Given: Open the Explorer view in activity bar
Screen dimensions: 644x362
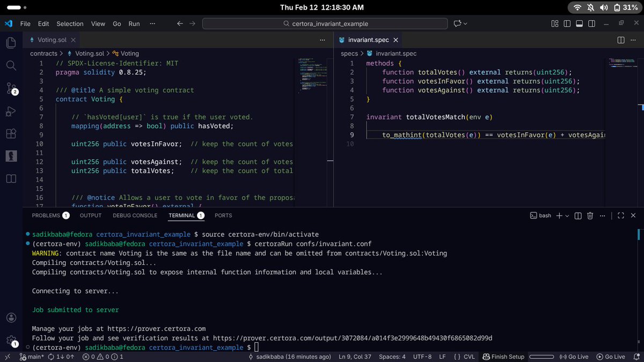Looking at the screenshot, I should (x=11, y=42).
